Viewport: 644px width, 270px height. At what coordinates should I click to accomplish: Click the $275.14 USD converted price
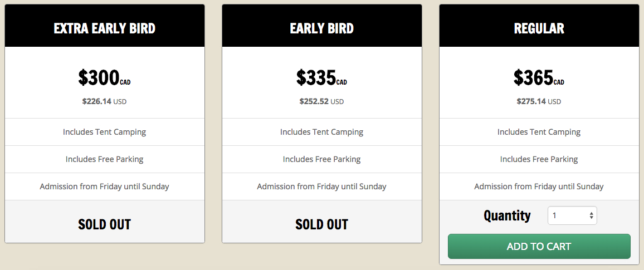click(539, 101)
